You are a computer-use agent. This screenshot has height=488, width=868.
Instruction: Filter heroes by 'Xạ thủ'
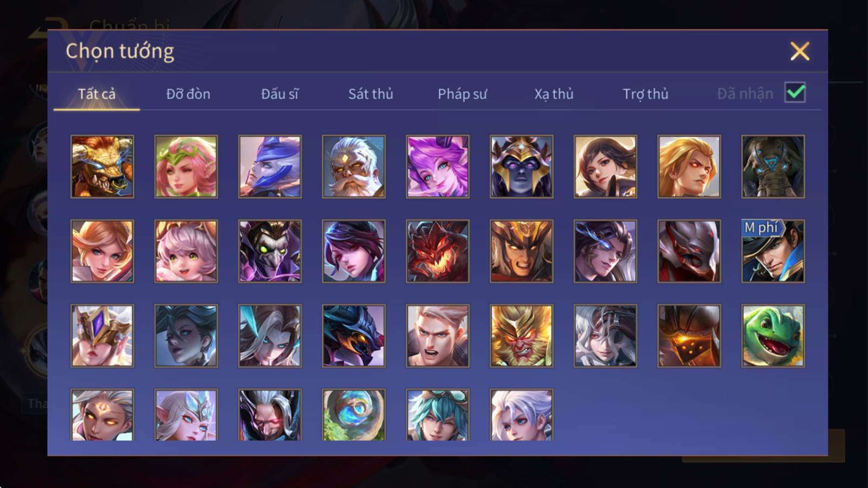[554, 94]
